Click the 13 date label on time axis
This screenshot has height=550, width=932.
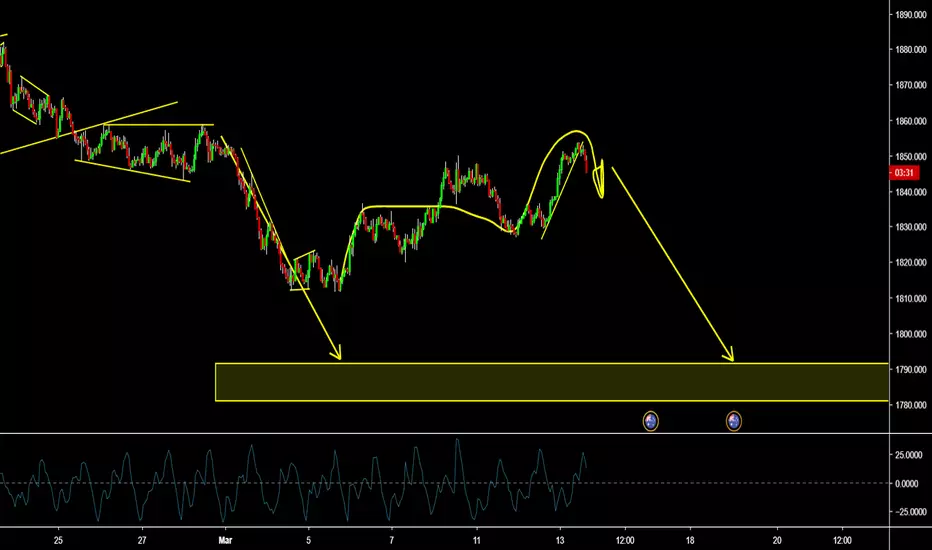[560, 540]
